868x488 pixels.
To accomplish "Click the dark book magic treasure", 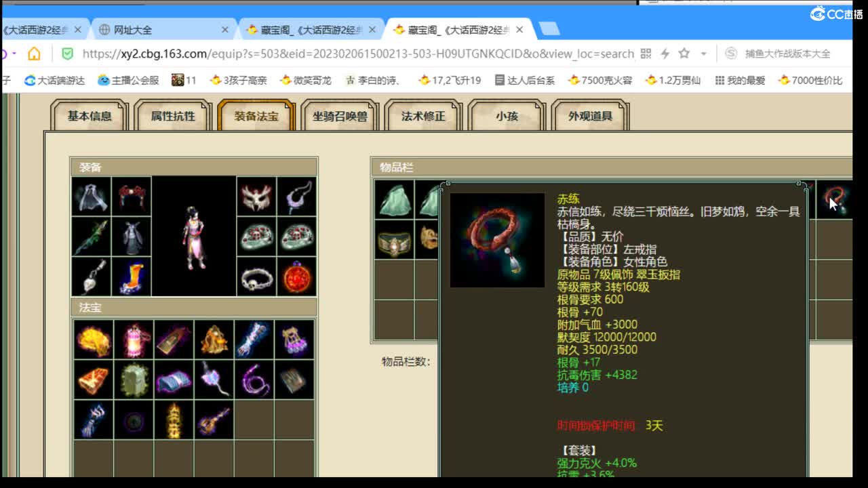I will coord(294,380).
